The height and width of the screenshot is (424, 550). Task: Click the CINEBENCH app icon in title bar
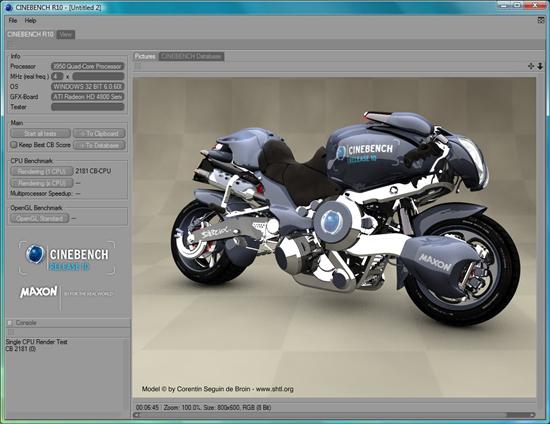9,7
